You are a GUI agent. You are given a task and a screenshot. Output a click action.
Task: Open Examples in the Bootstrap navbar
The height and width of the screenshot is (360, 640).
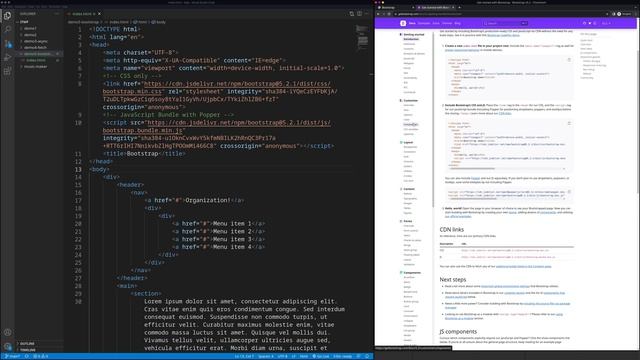(424, 23)
